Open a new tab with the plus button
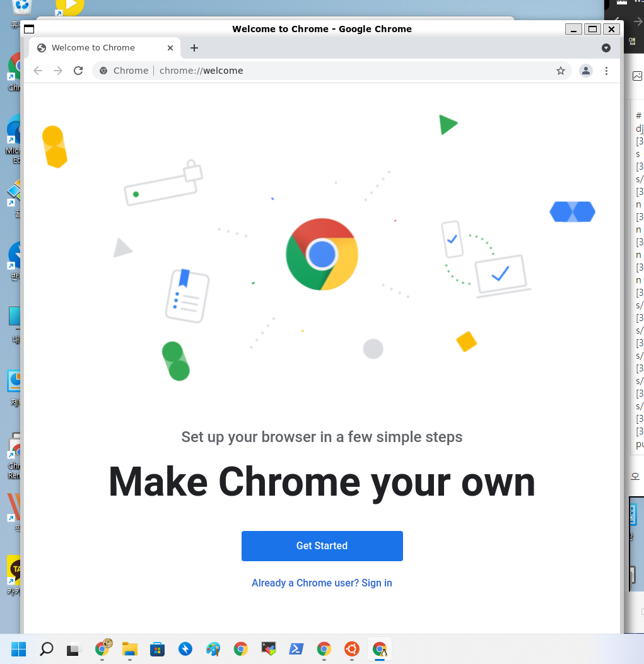Screen dimensions: 644x664 (194, 48)
